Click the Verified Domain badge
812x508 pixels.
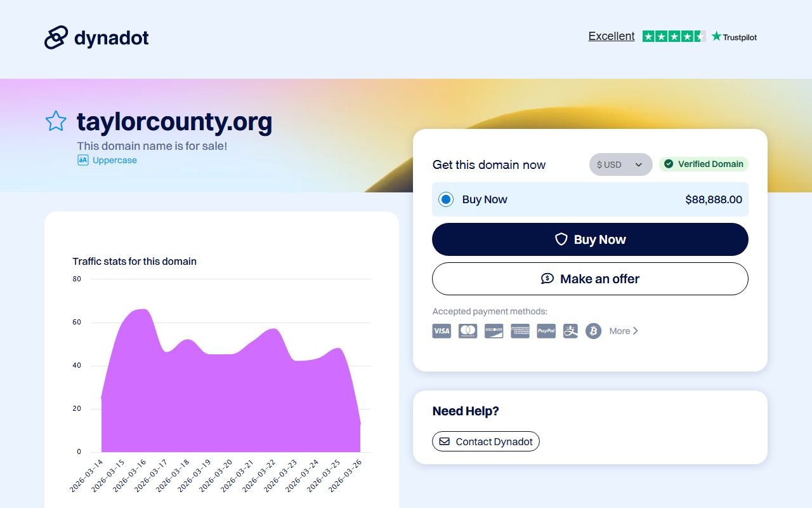(704, 164)
